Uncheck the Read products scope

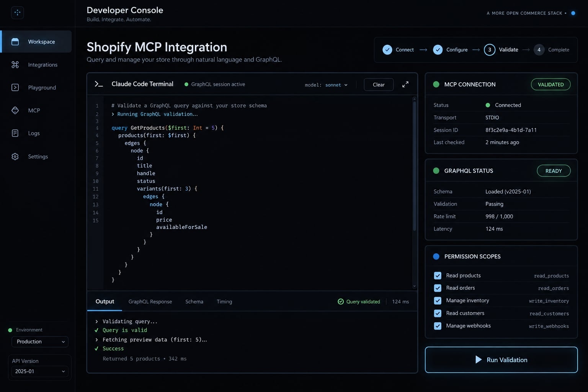pos(438,276)
